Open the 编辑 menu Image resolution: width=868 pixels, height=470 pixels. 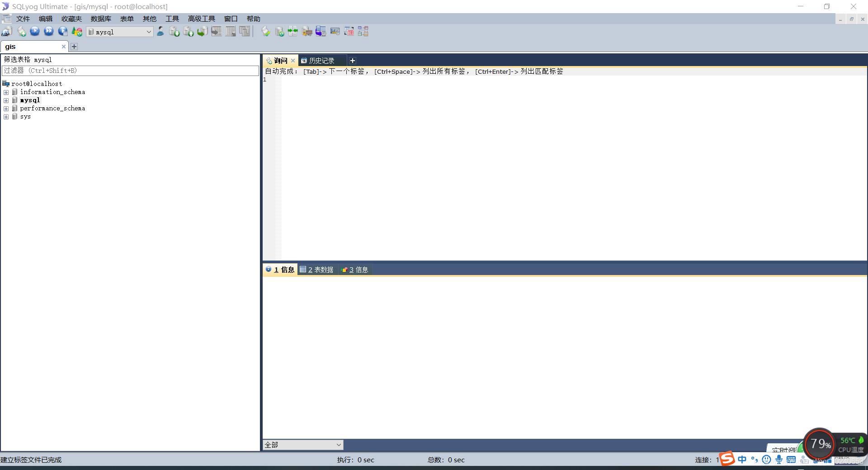point(46,19)
